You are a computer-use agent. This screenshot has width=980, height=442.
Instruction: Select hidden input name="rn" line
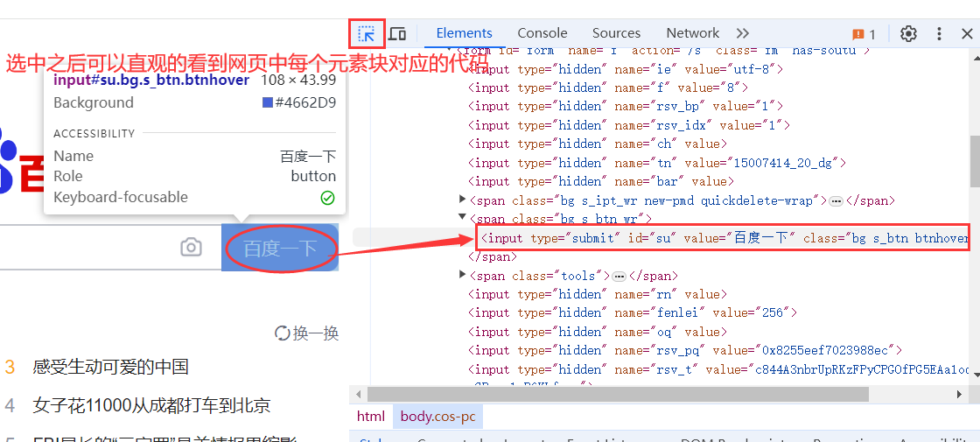pos(598,294)
